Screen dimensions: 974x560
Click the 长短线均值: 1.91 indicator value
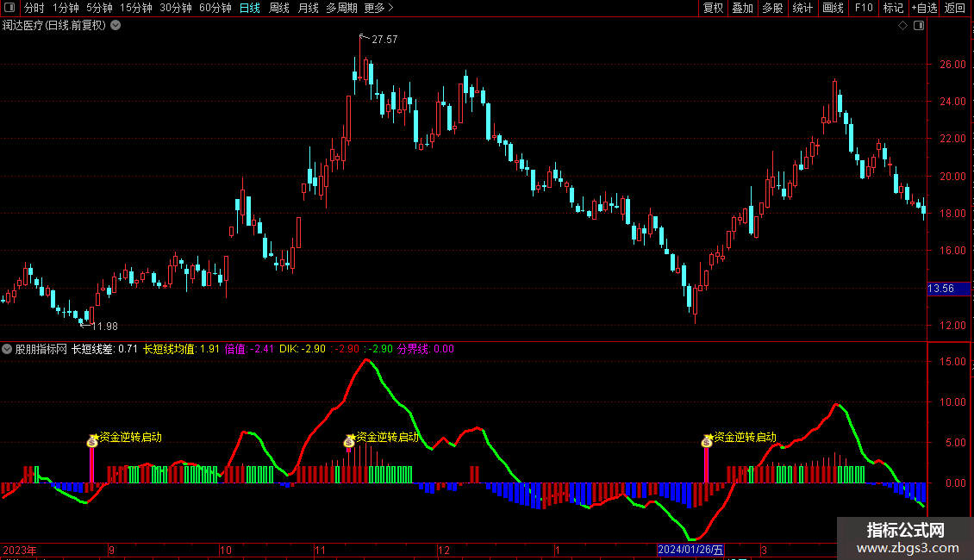(x=181, y=349)
